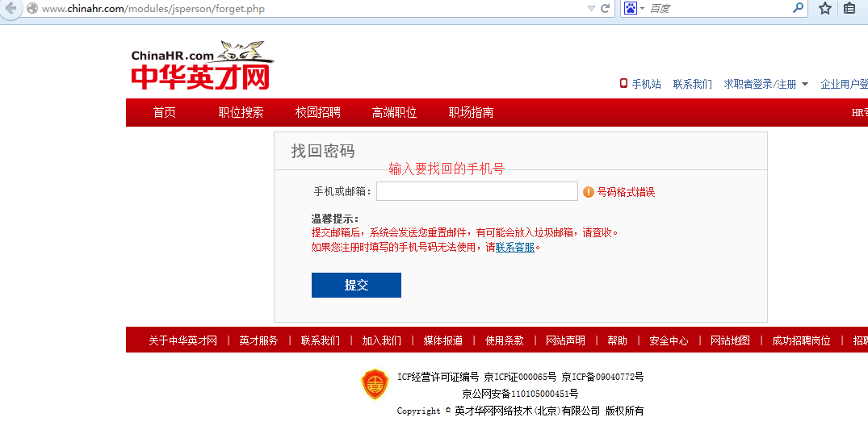This screenshot has height=434, width=868.
Task: Open 联系我们 in the footer bar
Action: (x=321, y=340)
